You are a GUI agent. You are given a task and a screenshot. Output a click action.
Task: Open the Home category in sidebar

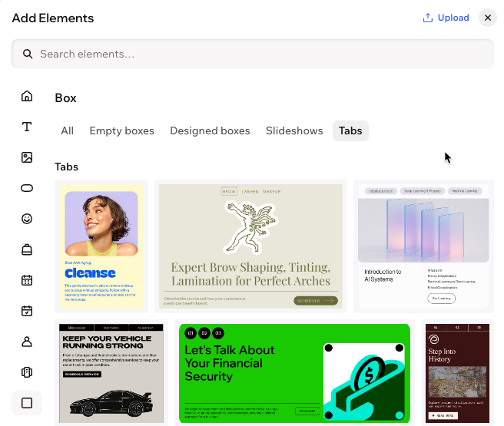click(x=27, y=96)
